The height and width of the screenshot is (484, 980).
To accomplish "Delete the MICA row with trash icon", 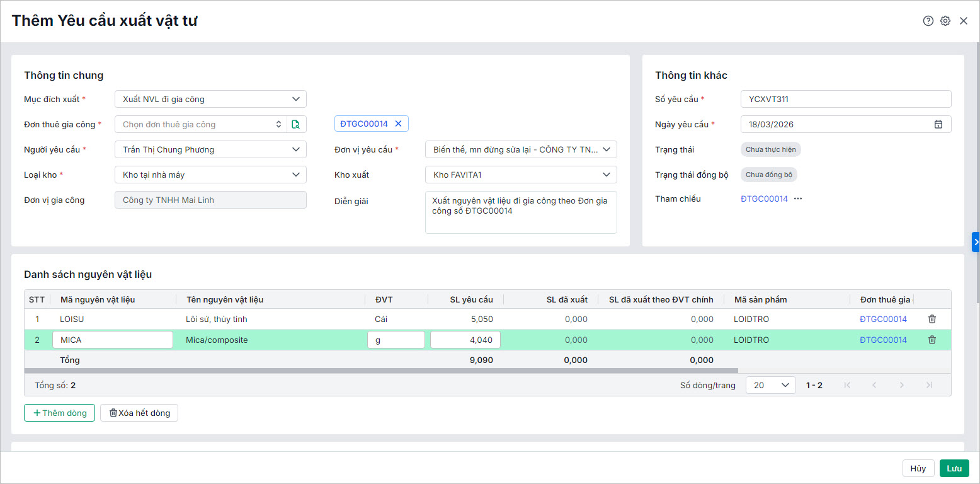I will coord(932,340).
